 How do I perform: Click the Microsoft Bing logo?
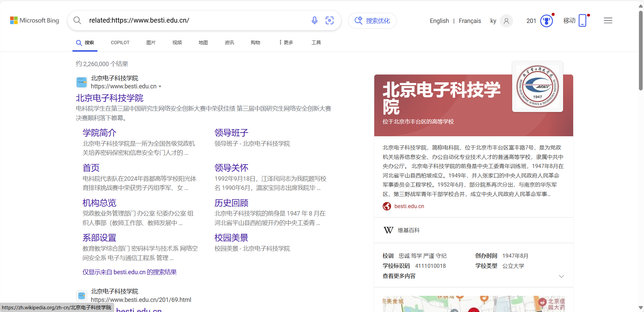coord(34,21)
